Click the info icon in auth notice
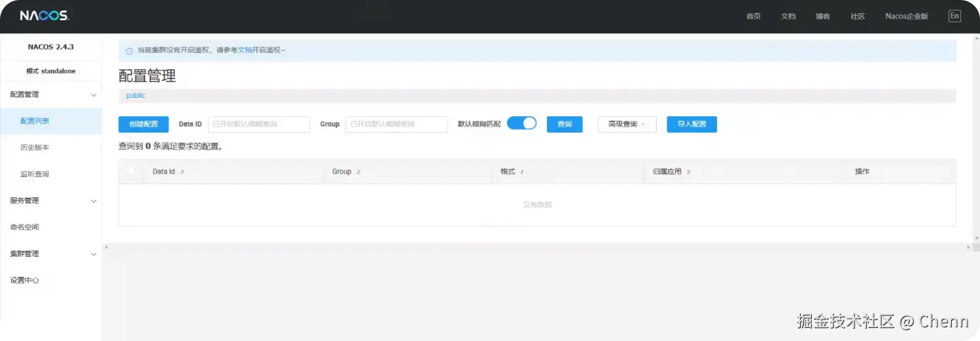980x341 pixels. pyautogui.click(x=130, y=50)
